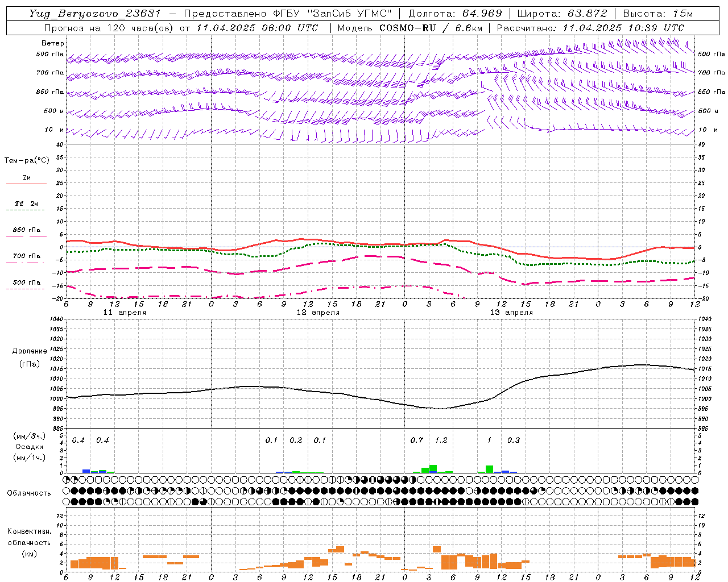Click the 850 гПа label in temperature legend

point(27,230)
